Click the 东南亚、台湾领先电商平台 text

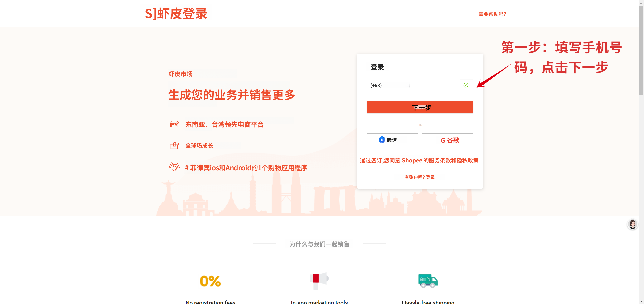[x=225, y=124]
